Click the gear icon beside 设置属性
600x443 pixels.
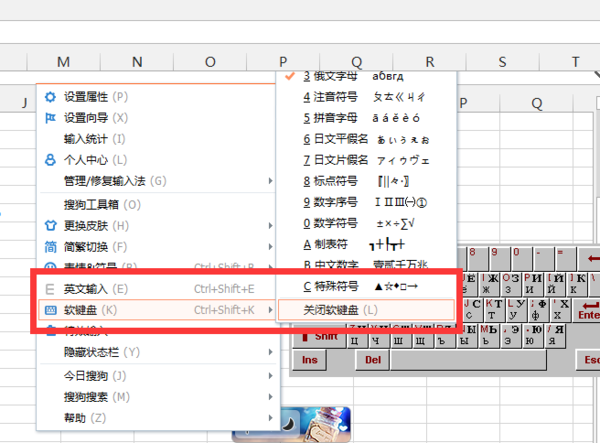point(50,97)
